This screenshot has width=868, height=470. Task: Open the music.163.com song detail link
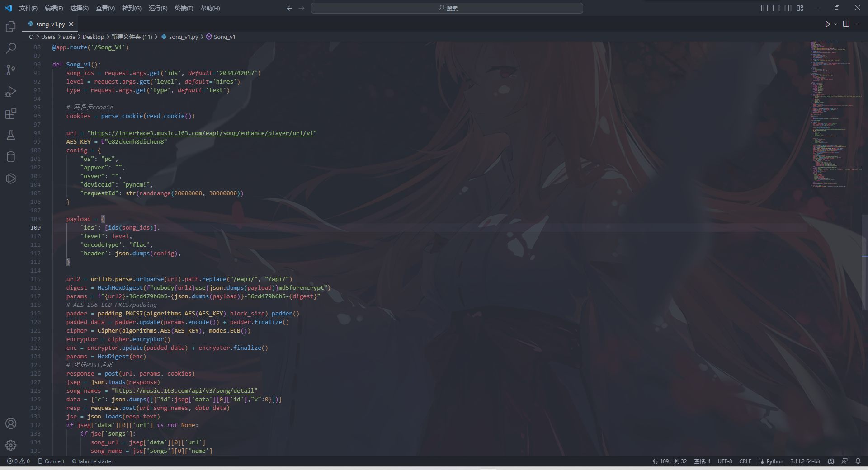184,390
